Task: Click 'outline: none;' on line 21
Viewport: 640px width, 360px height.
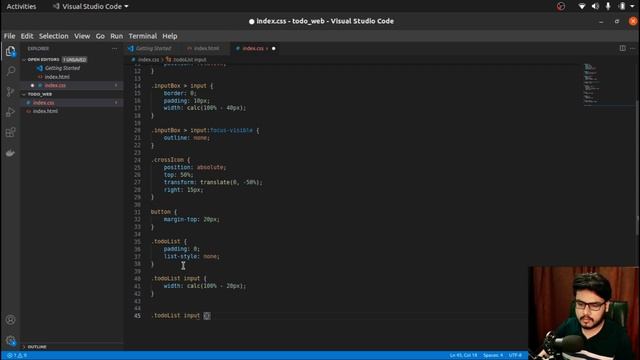Action: click(187, 138)
